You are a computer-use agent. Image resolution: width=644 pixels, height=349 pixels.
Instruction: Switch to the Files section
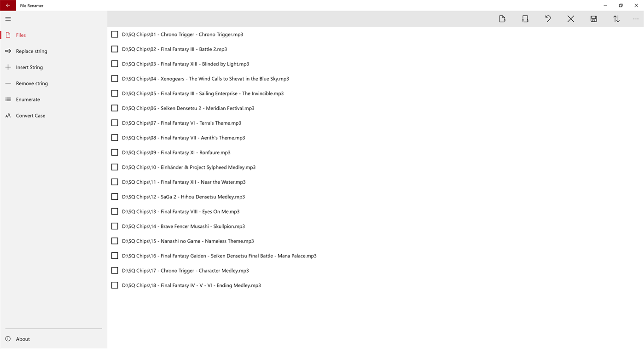(x=21, y=35)
